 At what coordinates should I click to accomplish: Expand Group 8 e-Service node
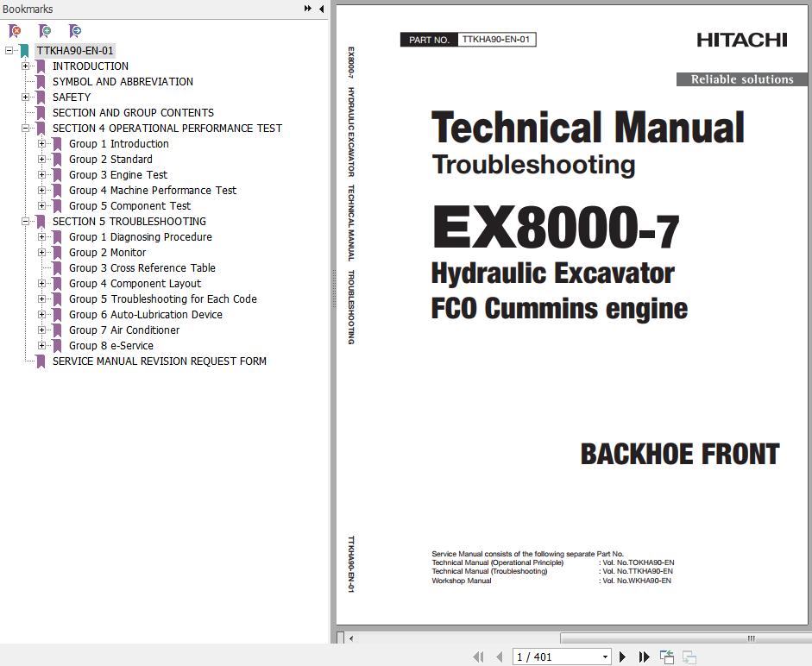point(42,345)
